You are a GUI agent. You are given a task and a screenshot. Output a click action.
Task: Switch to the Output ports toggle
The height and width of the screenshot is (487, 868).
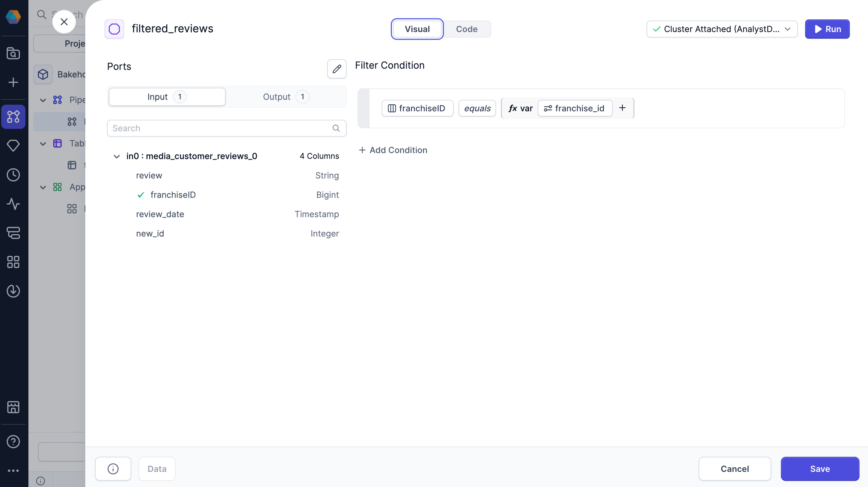[285, 97]
